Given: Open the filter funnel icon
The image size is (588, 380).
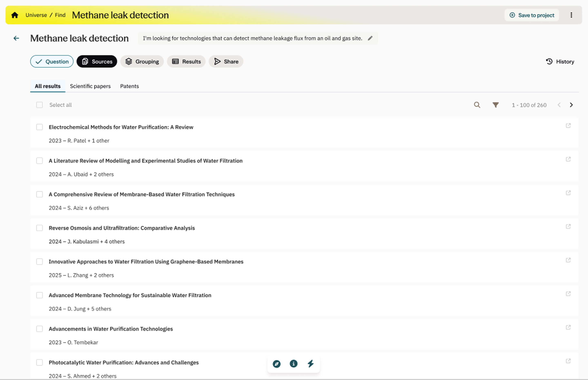Looking at the screenshot, I should [x=496, y=105].
